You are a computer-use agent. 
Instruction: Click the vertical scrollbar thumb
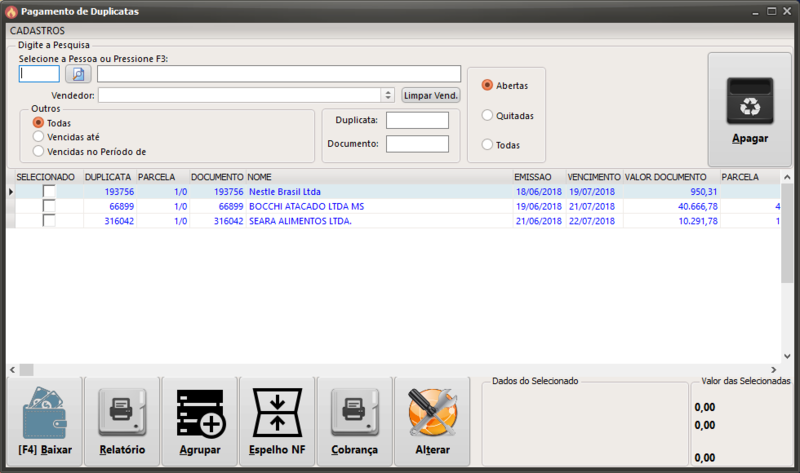coord(787,233)
